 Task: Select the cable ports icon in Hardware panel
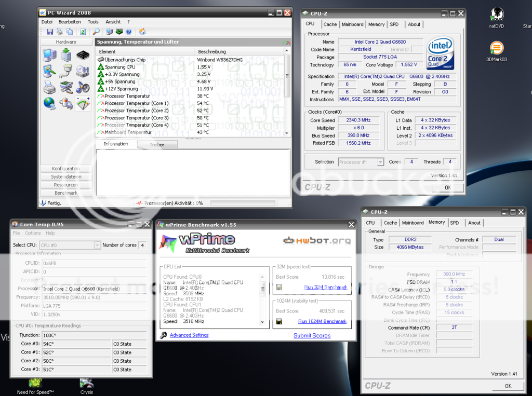(x=66, y=71)
